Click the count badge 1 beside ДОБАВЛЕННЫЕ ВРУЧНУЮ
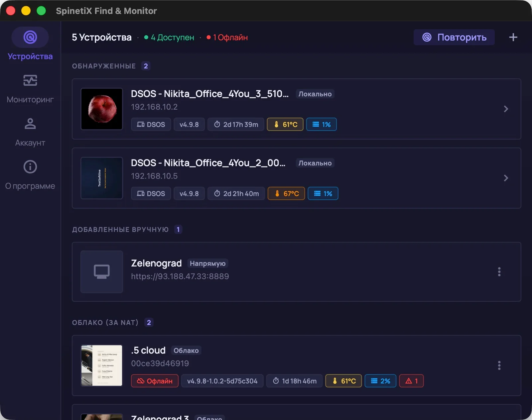This screenshot has width=532, height=420. pyautogui.click(x=178, y=230)
